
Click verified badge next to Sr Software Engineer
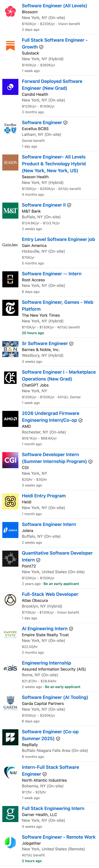click(71, 344)
